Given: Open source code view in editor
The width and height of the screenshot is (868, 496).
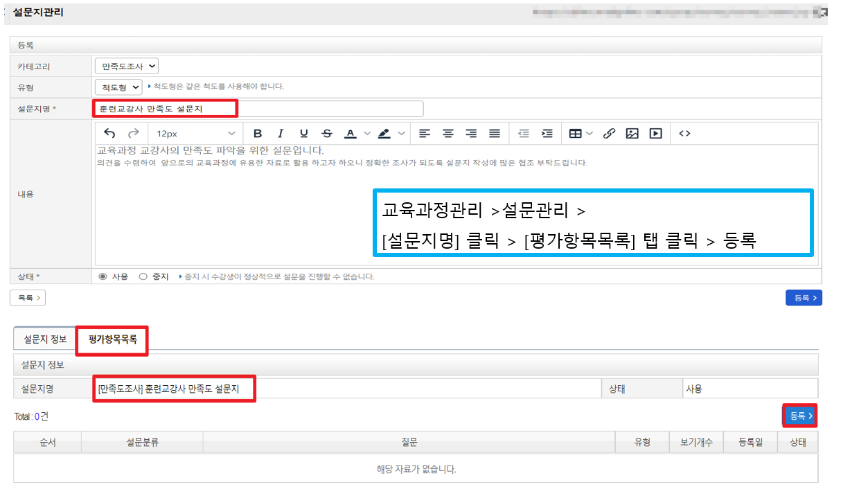Looking at the screenshot, I should click(684, 134).
